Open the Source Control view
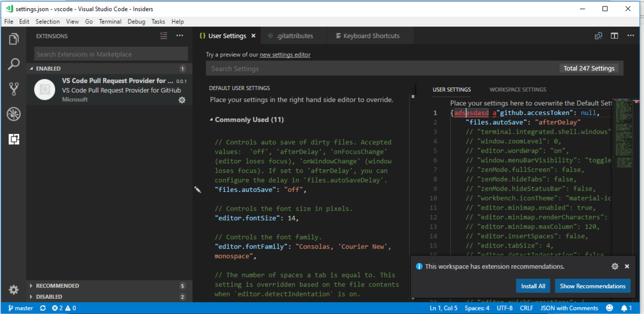Image resolution: width=644 pixels, height=314 pixels. click(13, 89)
